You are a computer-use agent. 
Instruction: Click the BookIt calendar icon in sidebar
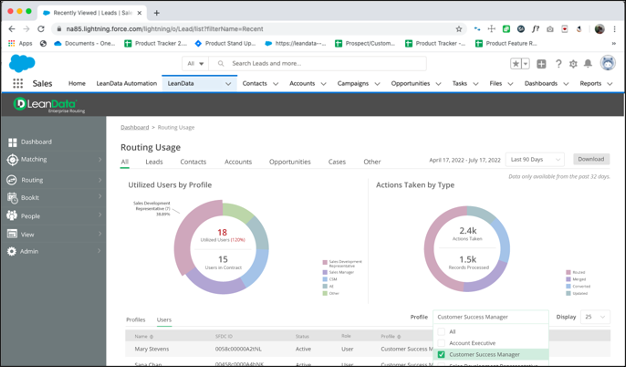tap(12, 198)
